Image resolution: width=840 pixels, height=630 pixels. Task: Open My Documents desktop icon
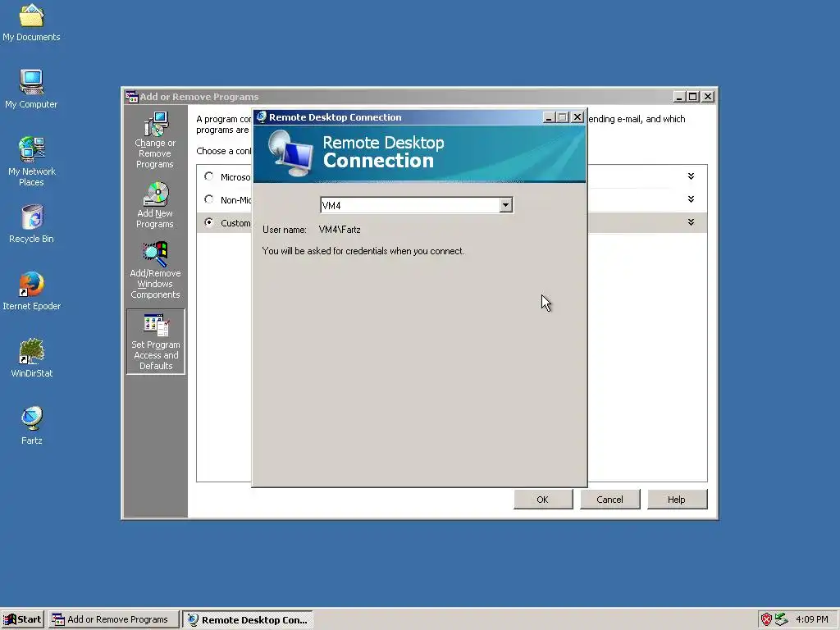point(32,22)
